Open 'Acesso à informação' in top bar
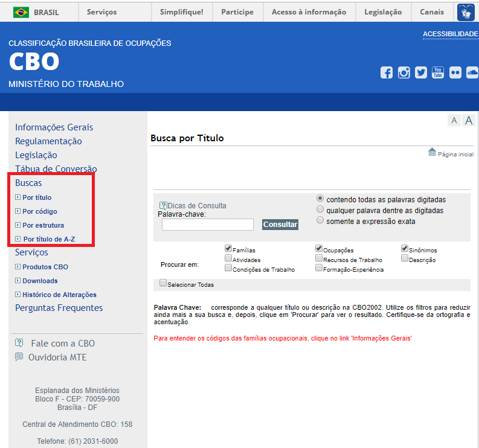479x448 pixels. click(x=309, y=12)
